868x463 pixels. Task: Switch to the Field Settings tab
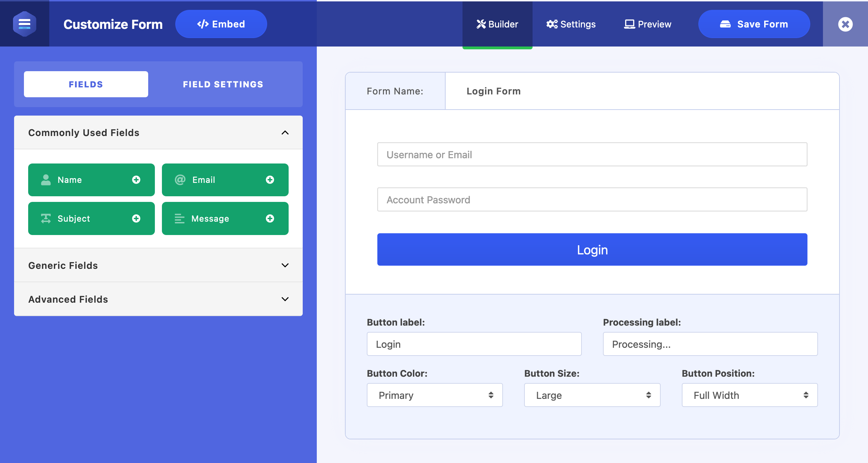[x=223, y=84]
